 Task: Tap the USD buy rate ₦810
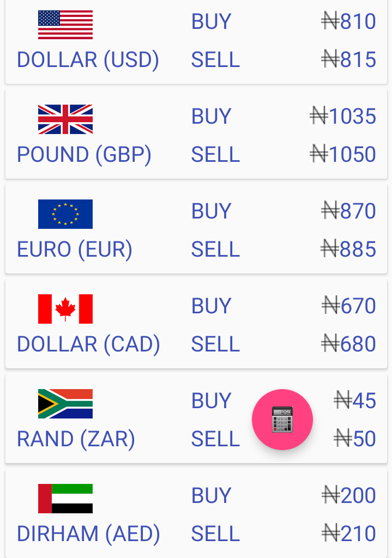[348, 21]
